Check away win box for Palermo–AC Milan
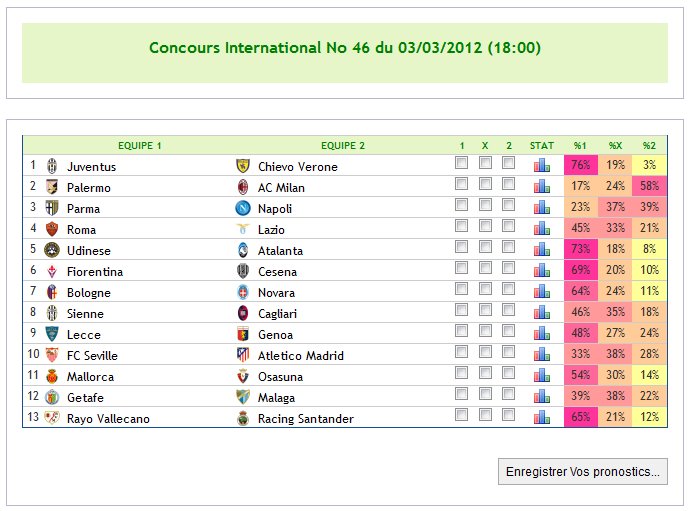This screenshot has width=690, height=511. click(x=508, y=184)
